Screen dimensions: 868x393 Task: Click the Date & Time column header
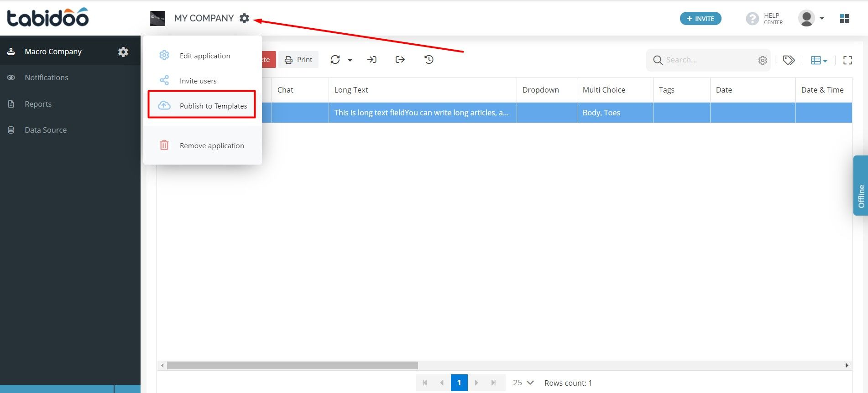point(824,90)
